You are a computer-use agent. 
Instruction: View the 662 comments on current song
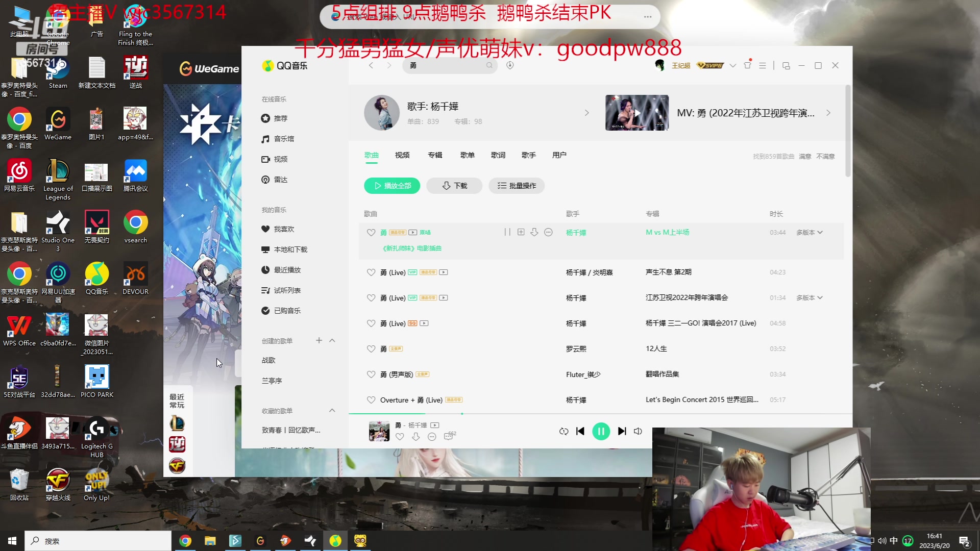[x=450, y=436]
